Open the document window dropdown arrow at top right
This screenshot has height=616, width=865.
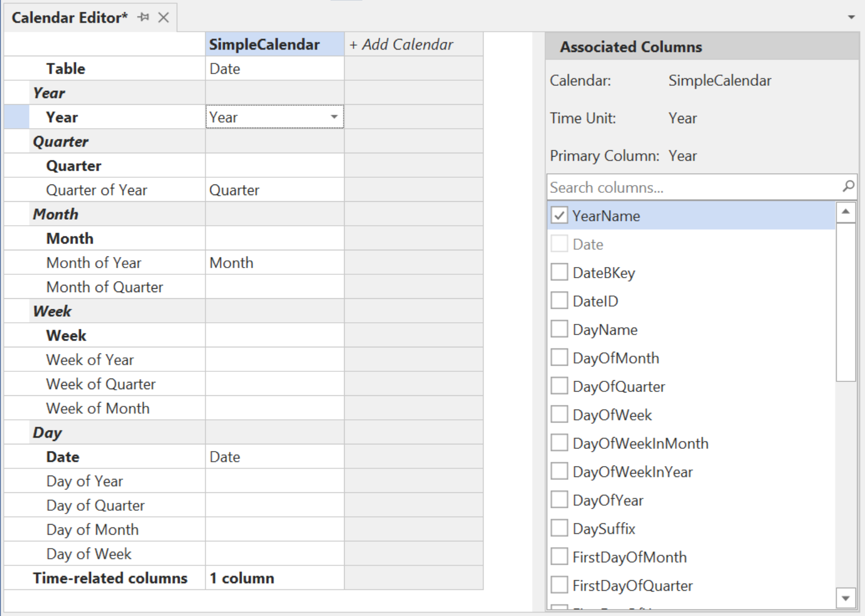pyautogui.click(x=851, y=17)
